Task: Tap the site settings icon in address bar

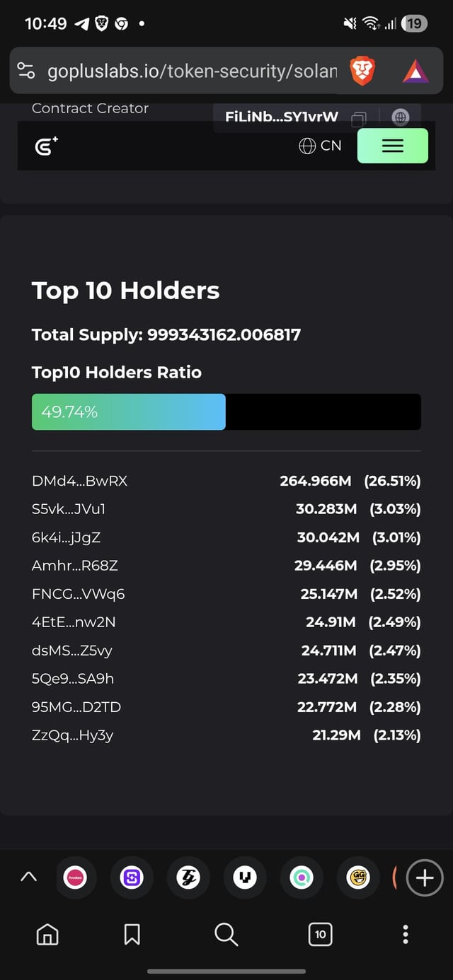Action: point(26,71)
